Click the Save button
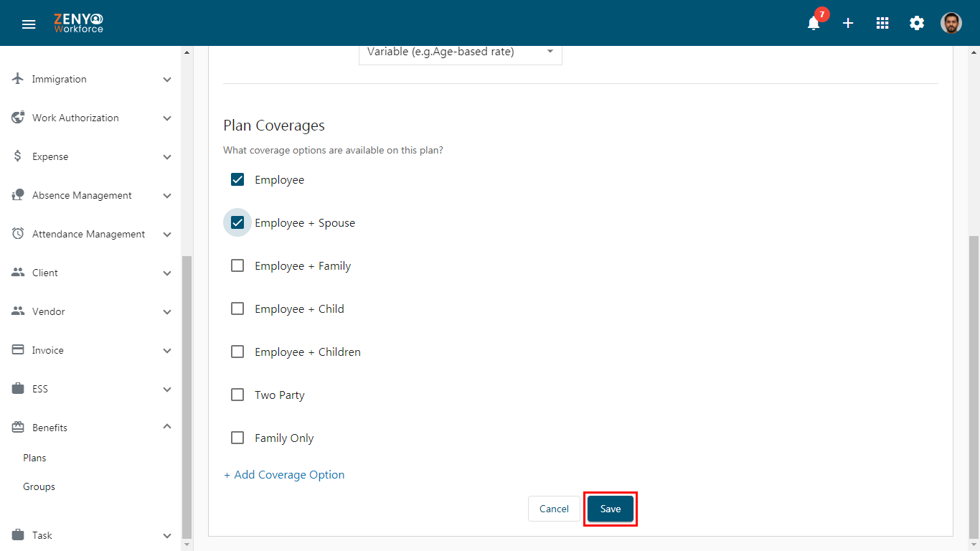This screenshot has height=551, width=980. tap(611, 509)
